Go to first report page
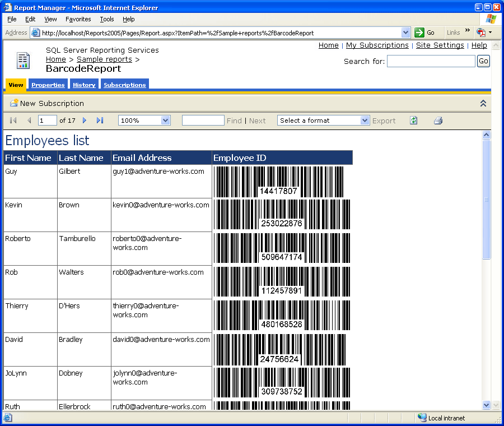The image size is (504, 426). [13, 121]
